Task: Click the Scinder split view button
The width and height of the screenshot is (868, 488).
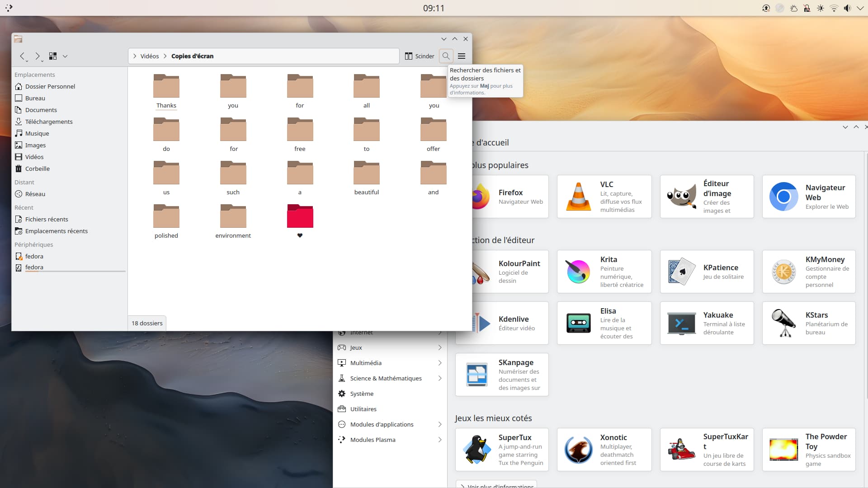Action: [420, 56]
